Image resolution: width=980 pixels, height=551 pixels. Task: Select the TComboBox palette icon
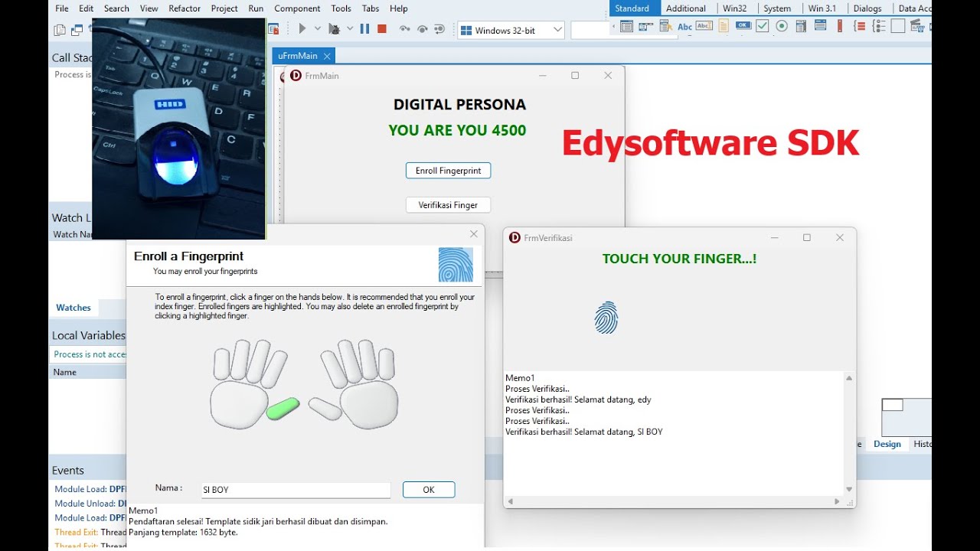(821, 25)
